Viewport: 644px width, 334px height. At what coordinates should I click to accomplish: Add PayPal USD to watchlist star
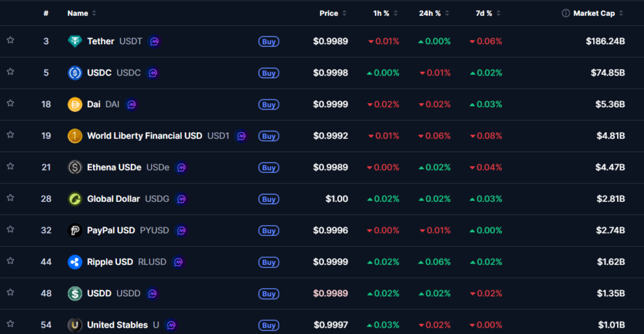tap(10, 230)
